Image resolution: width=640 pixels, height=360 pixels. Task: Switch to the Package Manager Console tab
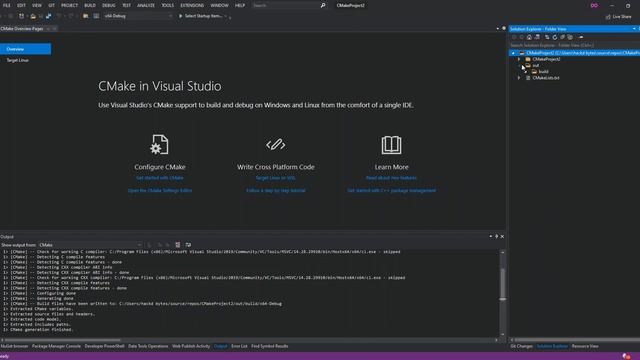[56, 346]
